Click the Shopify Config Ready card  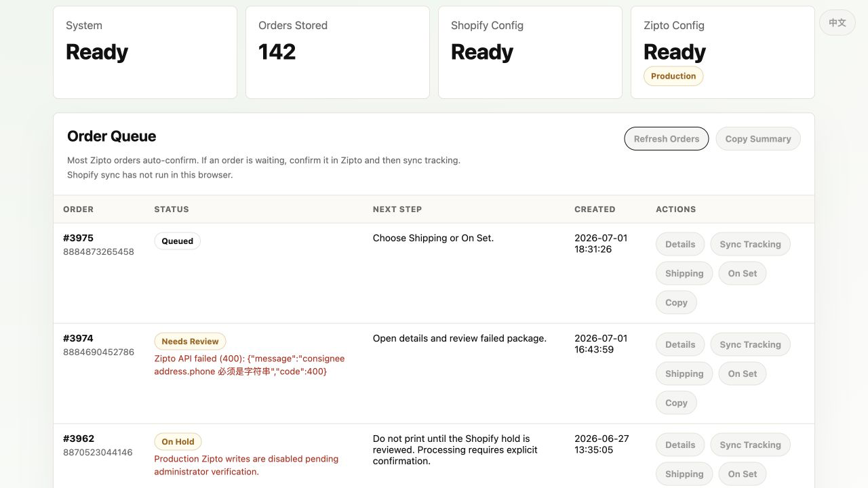tap(530, 52)
